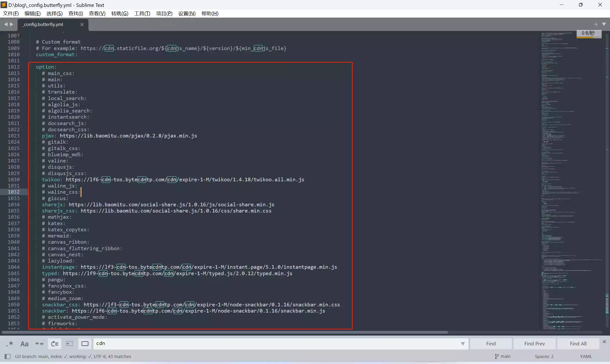610x364 pixels.
Task: Open the 转跳(G) menu
Action: pyautogui.click(x=120, y=14)
